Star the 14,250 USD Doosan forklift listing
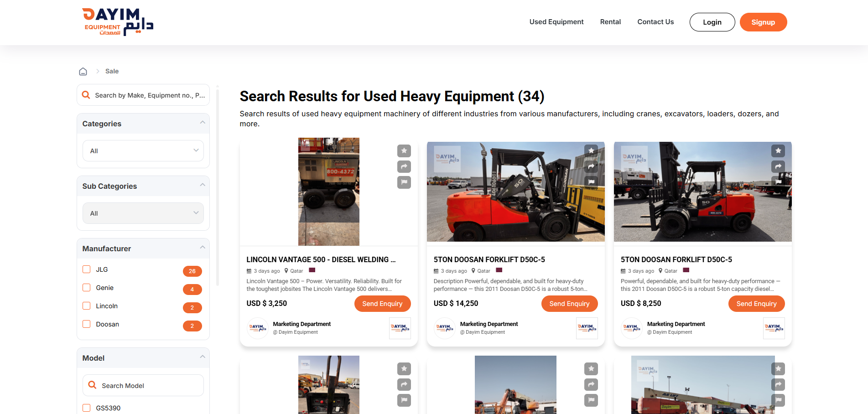The height and width of the screenshot is (414, 868). pos(591,150)
